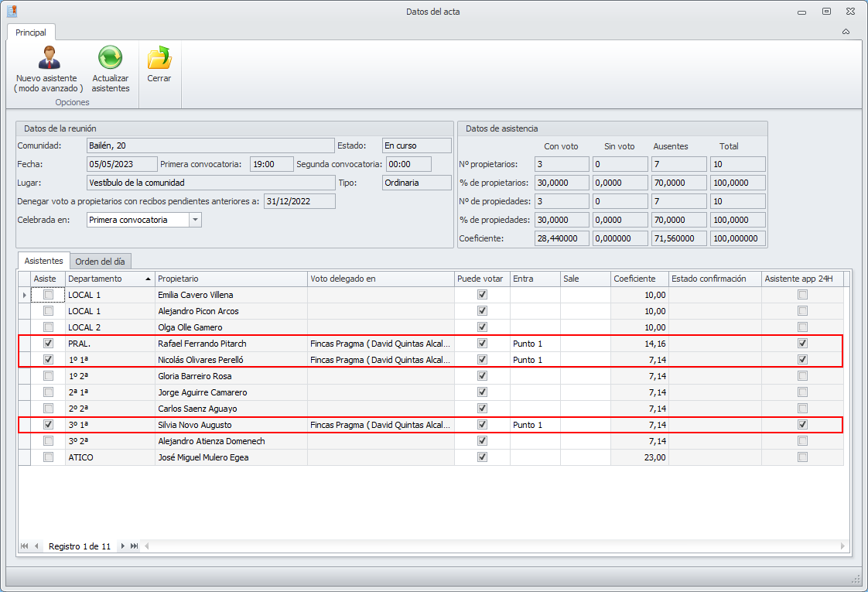
Task: Click the row indicator arrow for LOCAL 1
Action: 24,295
